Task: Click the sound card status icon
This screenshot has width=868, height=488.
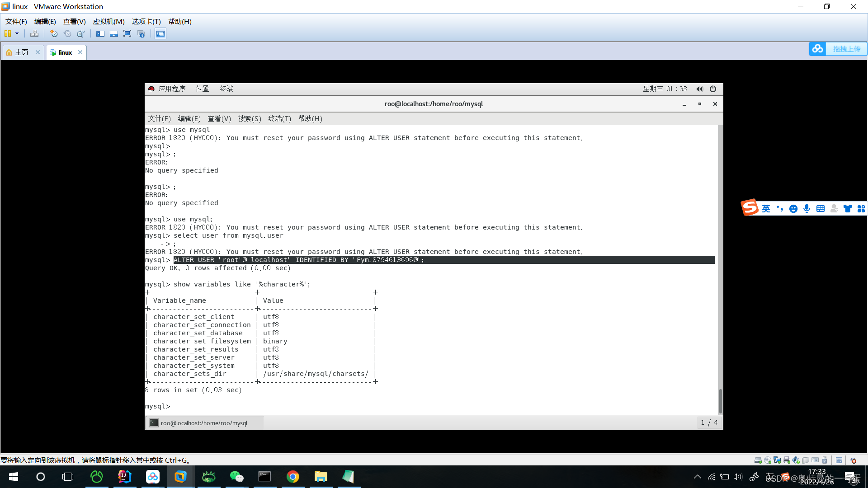Action: [796, 460]
